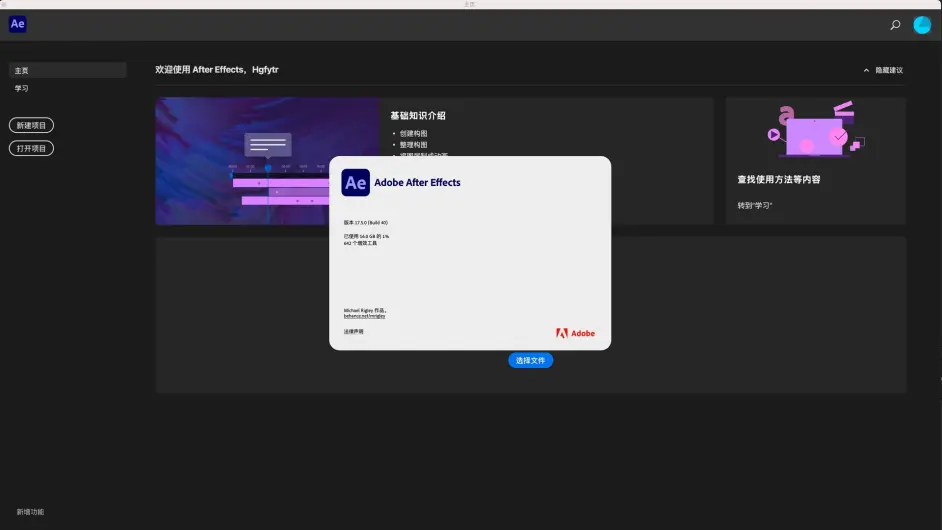Open the user account avatar

[922, 25]
